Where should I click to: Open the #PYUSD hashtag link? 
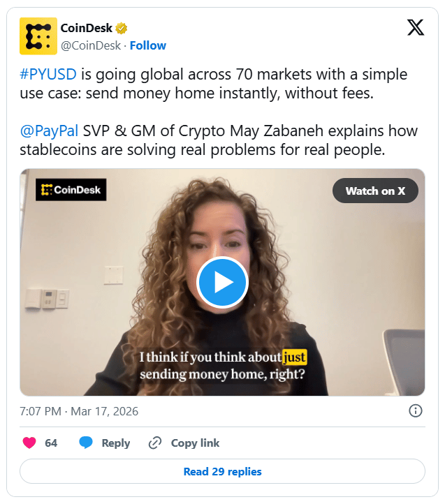(48, 74)
